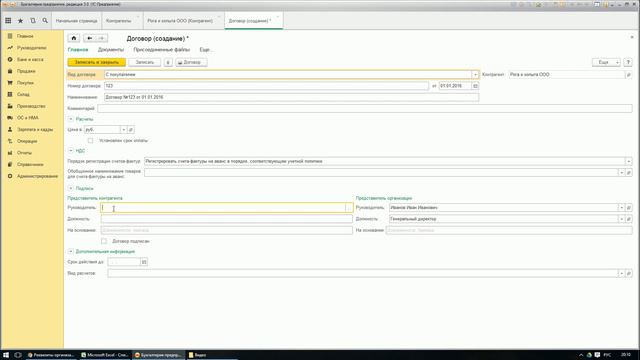
Task: Open Главное section in sidebar
Action: [x=25, y=36]
